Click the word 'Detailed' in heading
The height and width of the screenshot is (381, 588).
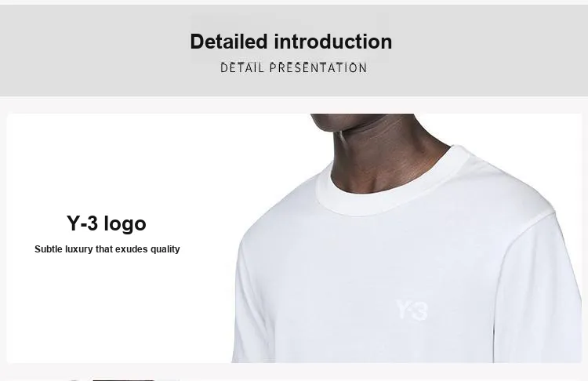click(229, 42)
